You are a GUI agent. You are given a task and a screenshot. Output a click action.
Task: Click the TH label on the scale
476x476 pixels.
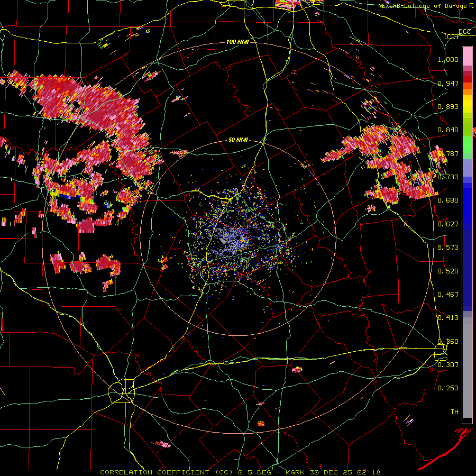454,411
